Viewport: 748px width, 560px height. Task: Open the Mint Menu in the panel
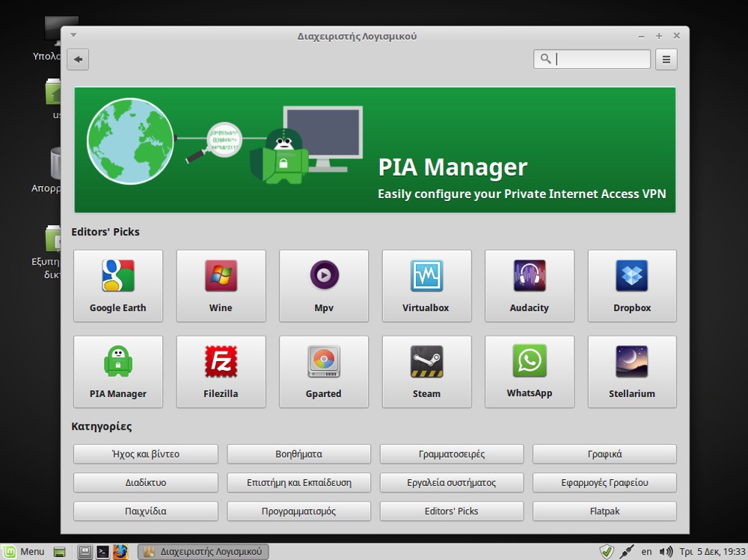(x=23, y=552)
